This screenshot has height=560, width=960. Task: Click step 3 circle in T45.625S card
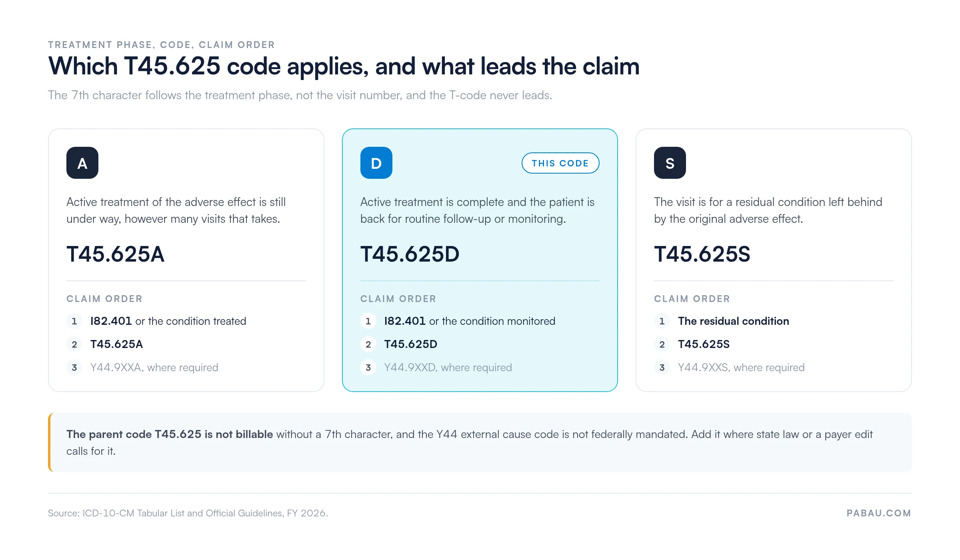662,368
